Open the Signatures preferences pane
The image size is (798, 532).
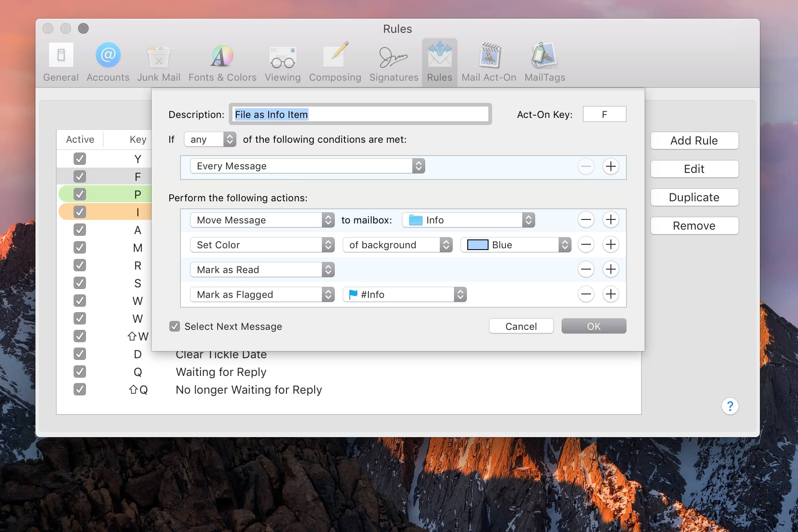[393, 62]
